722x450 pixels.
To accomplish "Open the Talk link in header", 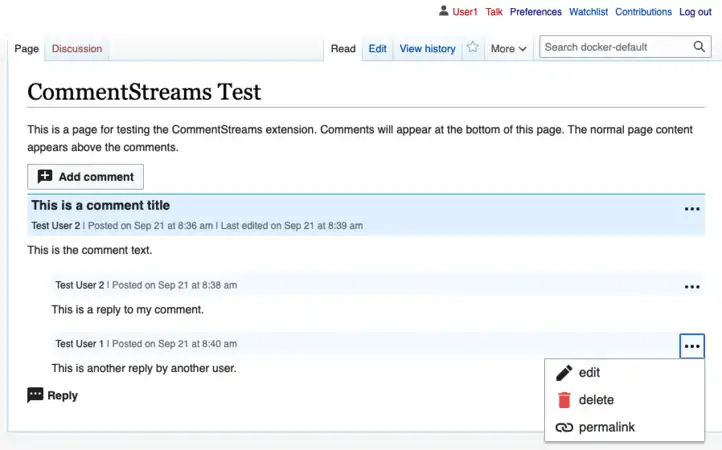I will [x=494, y=12].
